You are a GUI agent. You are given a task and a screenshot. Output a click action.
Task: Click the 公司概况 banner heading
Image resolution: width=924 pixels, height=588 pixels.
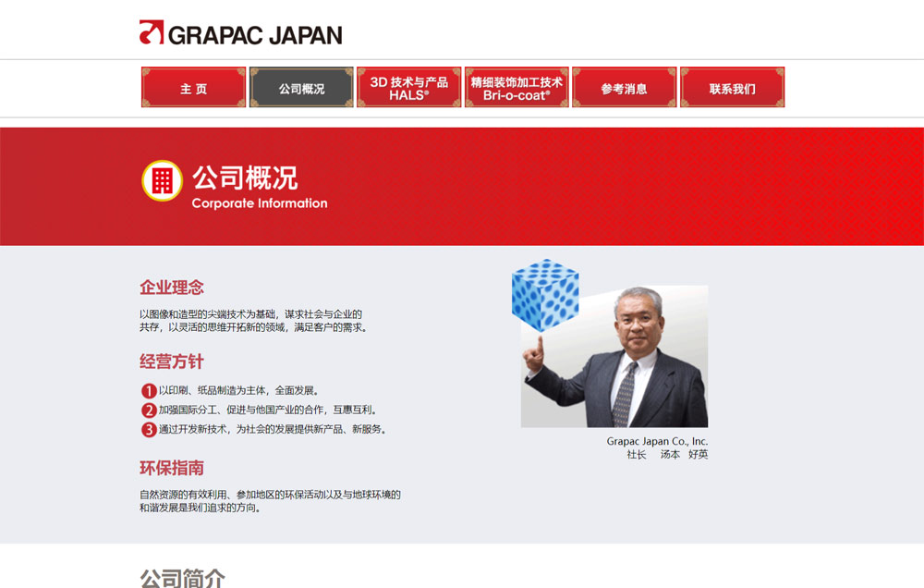coord(245,178)
